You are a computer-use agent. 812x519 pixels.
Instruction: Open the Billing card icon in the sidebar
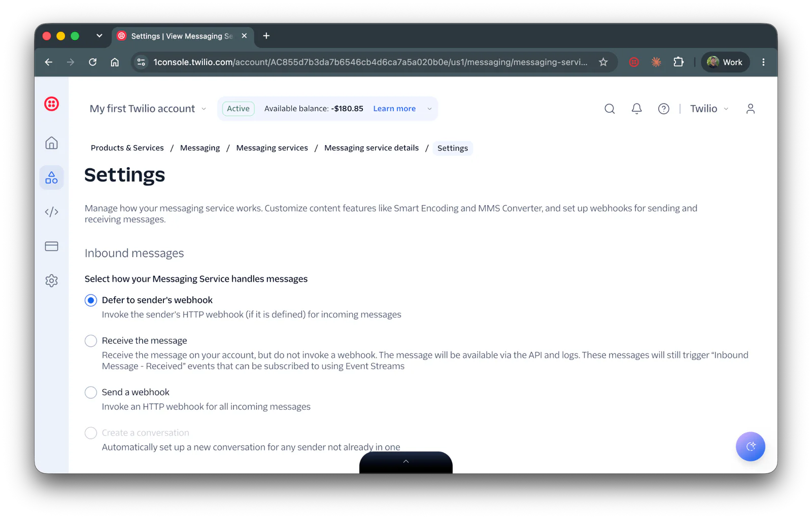click(51, 246)
